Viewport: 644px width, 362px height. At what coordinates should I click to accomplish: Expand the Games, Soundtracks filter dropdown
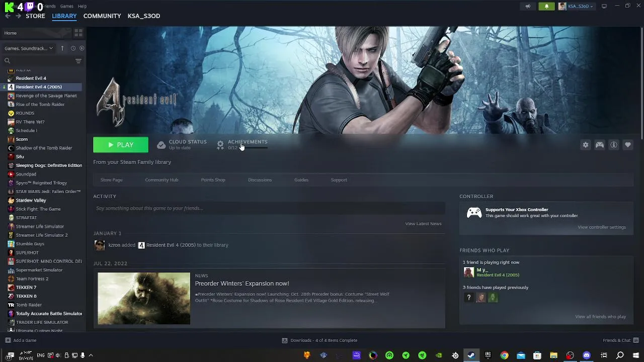pos(28,48)
